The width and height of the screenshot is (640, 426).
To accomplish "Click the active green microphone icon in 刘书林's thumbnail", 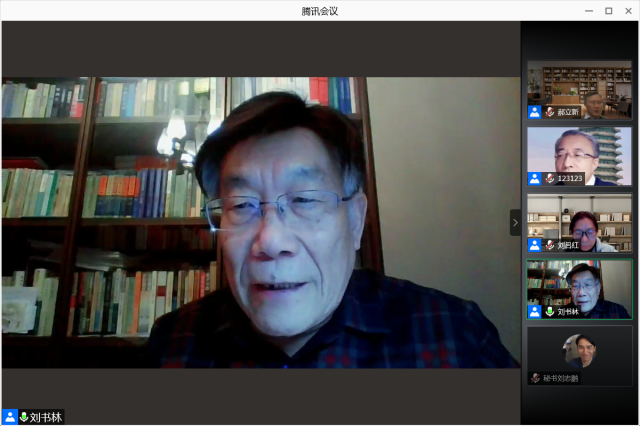I will coord(549,312).
